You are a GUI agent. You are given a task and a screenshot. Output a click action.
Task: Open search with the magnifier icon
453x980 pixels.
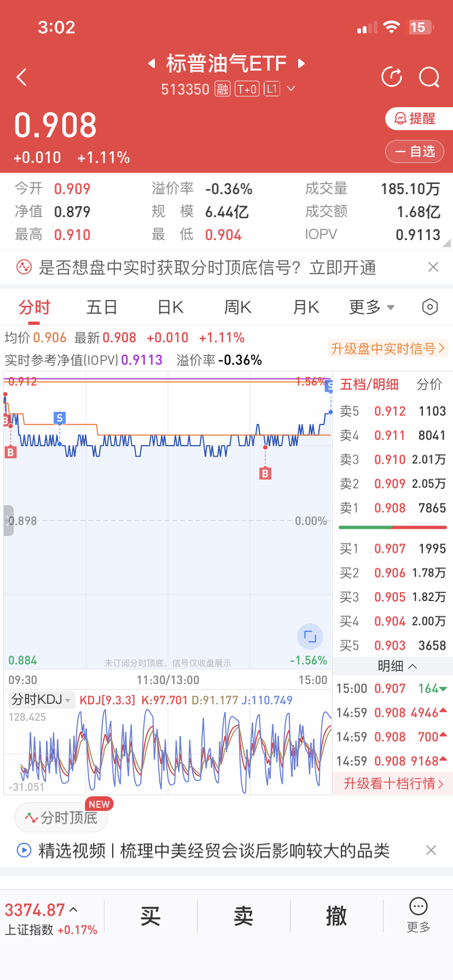click(429, 77)
